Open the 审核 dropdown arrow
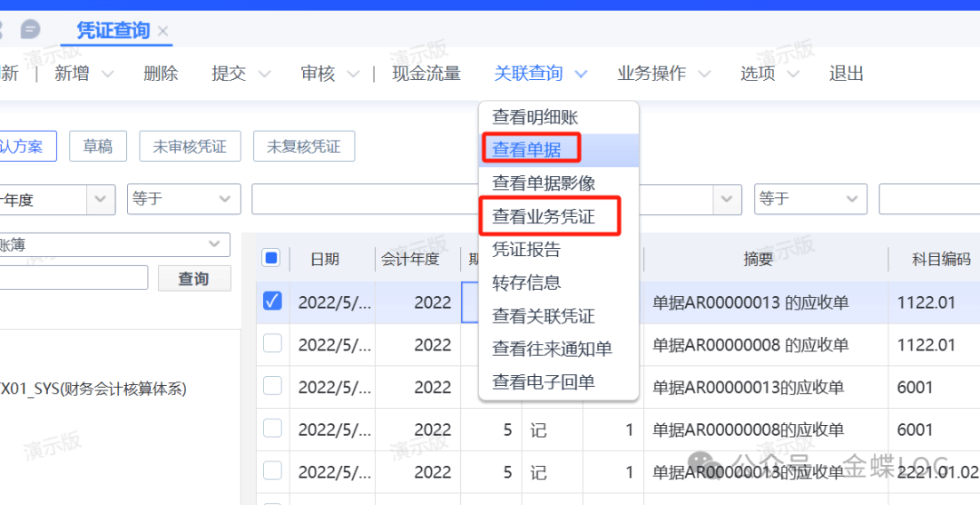 [x=353, y=74]
